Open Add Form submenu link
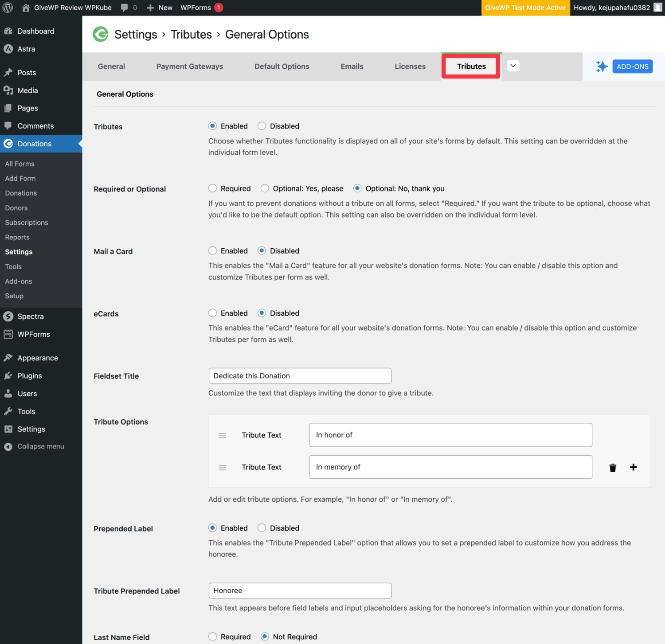This screenshot has height=644, width=665. pos(20,178)
